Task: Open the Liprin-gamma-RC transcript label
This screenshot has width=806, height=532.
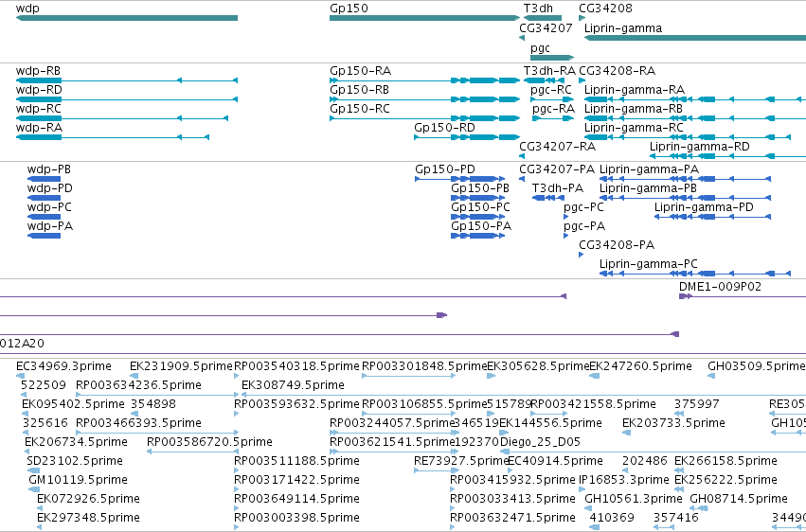Action: click(634, 129)
